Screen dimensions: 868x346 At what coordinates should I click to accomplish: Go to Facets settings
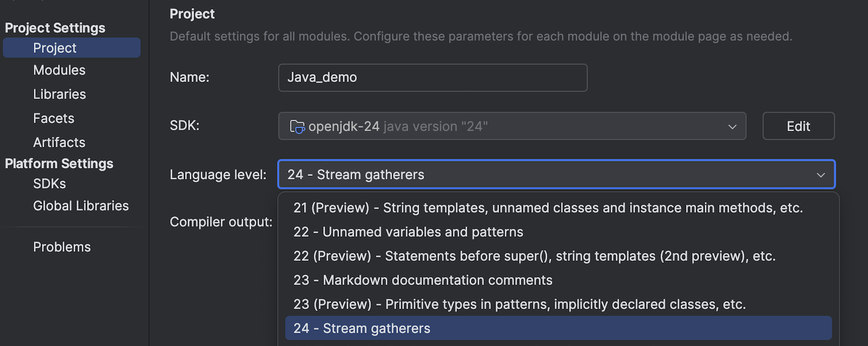pos(53,118)
